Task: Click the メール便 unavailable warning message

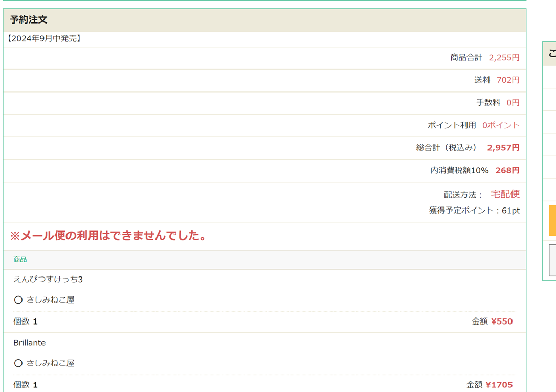Action: coord(108,236)
